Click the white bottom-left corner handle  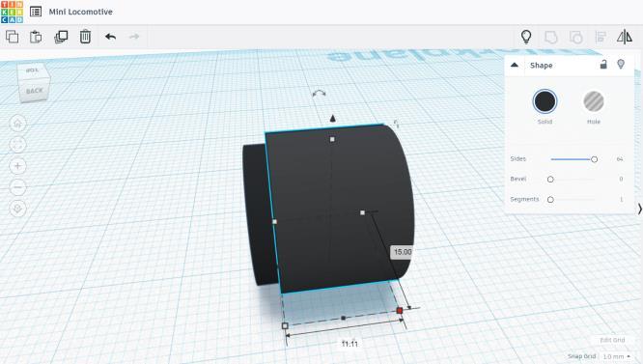(x=285, y=326)
